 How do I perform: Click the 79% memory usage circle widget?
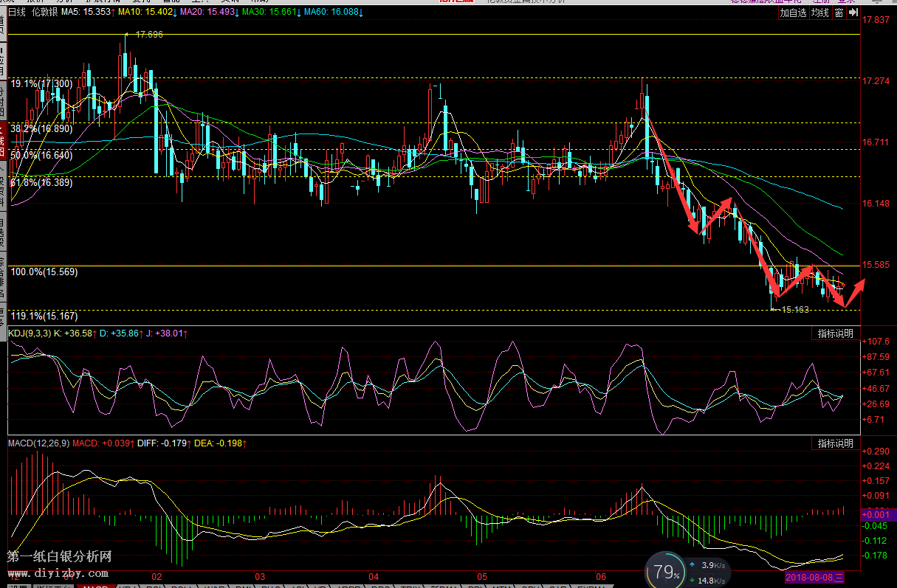tap(664, 571)
